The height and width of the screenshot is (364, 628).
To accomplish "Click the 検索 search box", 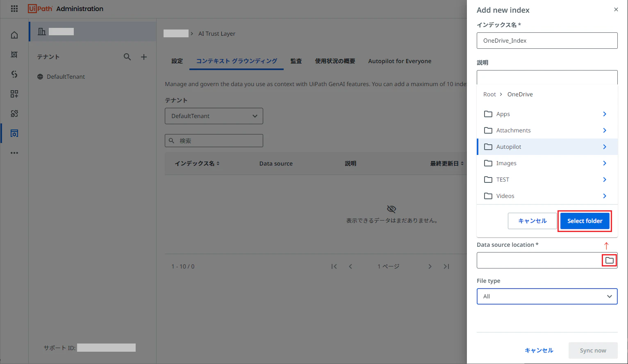I will (x=214, y=141).
